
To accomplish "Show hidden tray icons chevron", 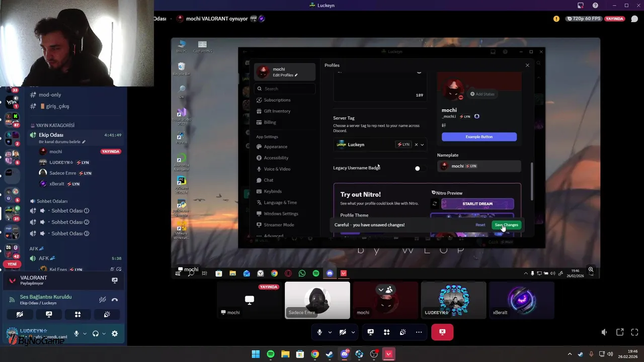I will coord(570,354).
